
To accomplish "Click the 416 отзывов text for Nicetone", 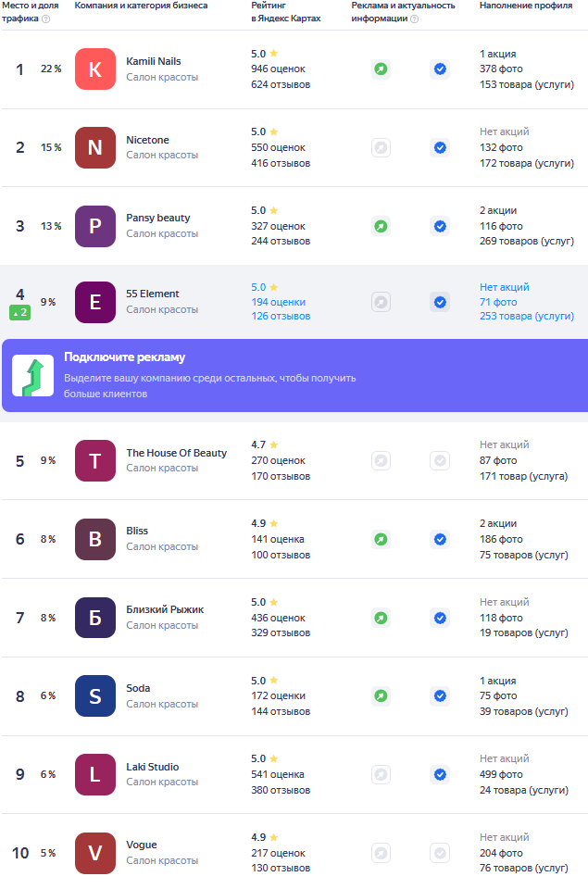I will pos(281,163).
